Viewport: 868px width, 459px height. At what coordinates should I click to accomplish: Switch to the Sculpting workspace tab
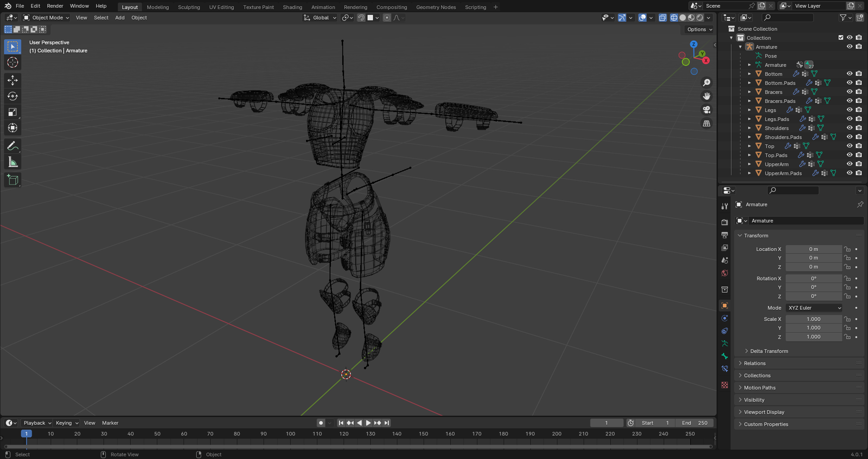click(x=189, y=7)
